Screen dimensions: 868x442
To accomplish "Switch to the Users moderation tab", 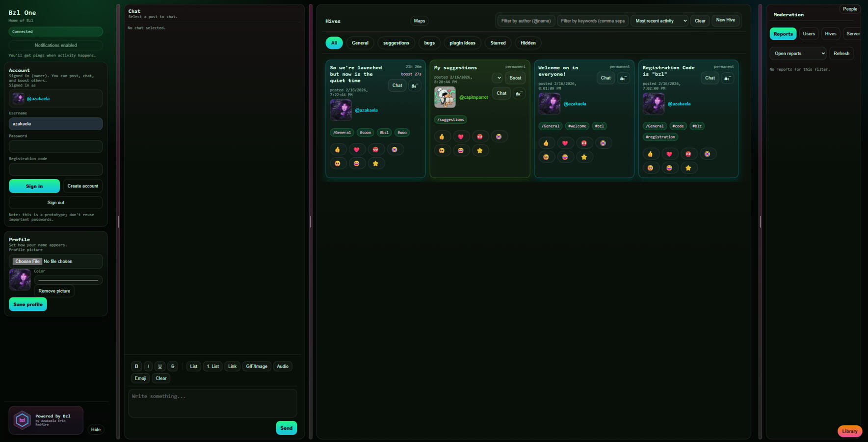I will point(809,34).
